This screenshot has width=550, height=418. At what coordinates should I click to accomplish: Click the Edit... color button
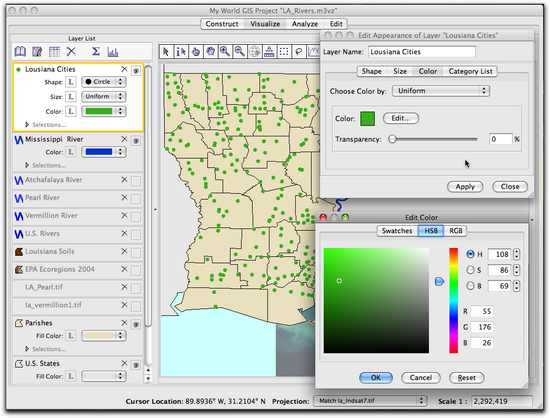tap(401, 118)
